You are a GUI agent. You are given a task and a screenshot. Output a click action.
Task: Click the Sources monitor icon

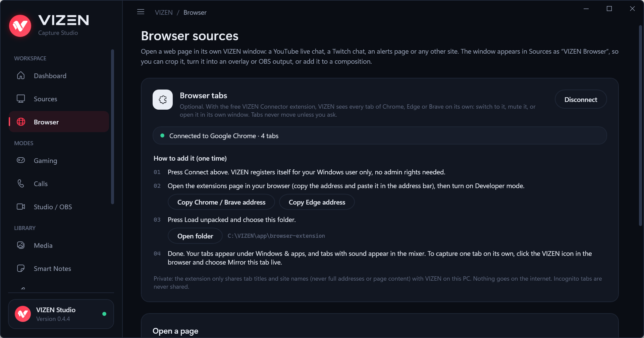pos(21,99)
